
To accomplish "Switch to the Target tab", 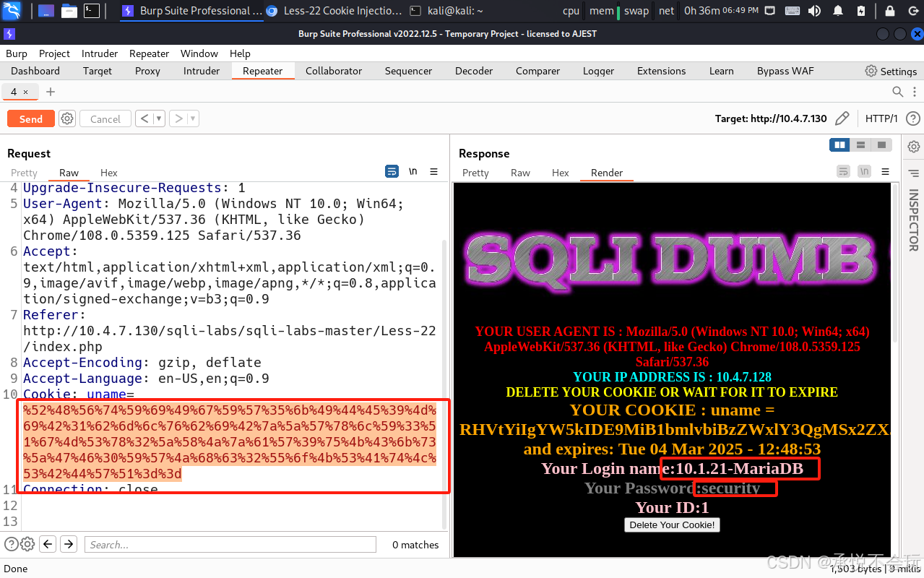I will click(x=98, y=71).
